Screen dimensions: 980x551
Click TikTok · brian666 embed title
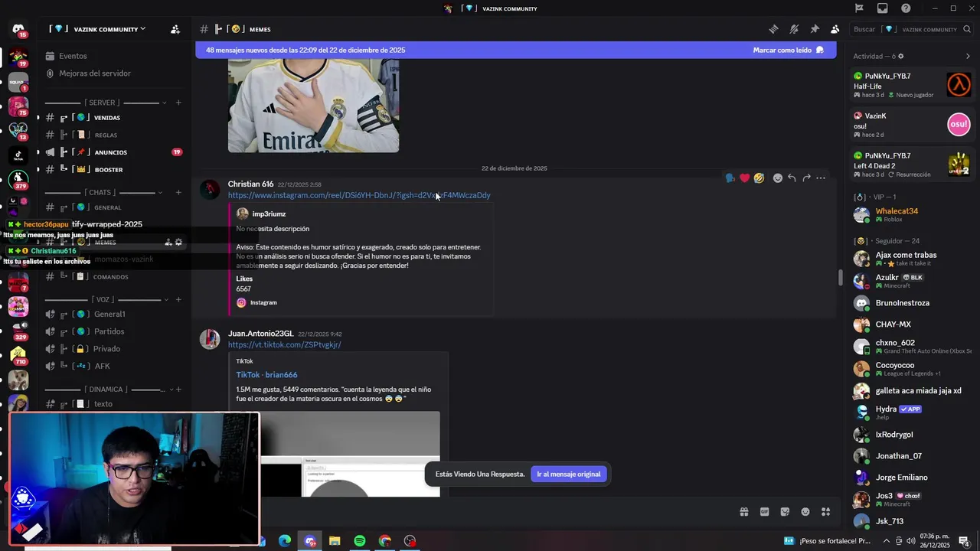click(x=266, y=375)
